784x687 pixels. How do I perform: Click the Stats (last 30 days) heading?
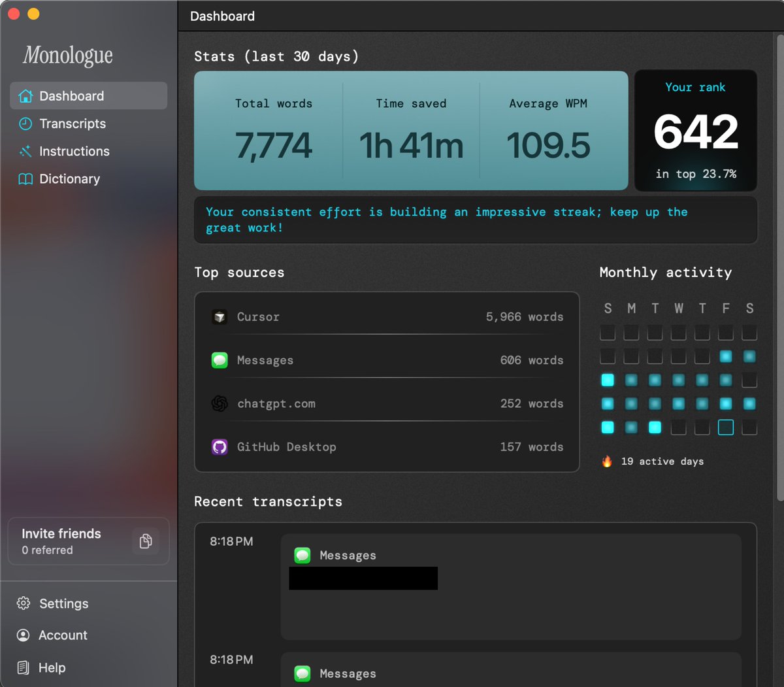[x=276, y=56]
